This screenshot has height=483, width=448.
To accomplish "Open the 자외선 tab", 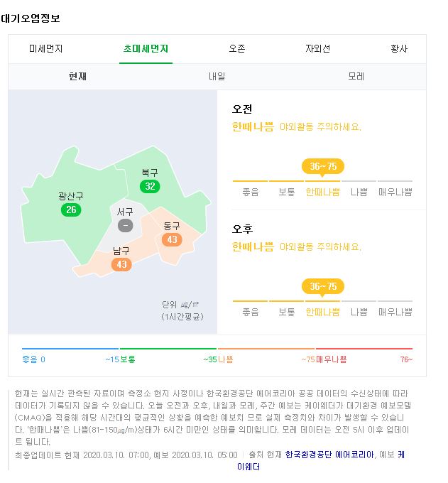I will [x=318, y=49].
